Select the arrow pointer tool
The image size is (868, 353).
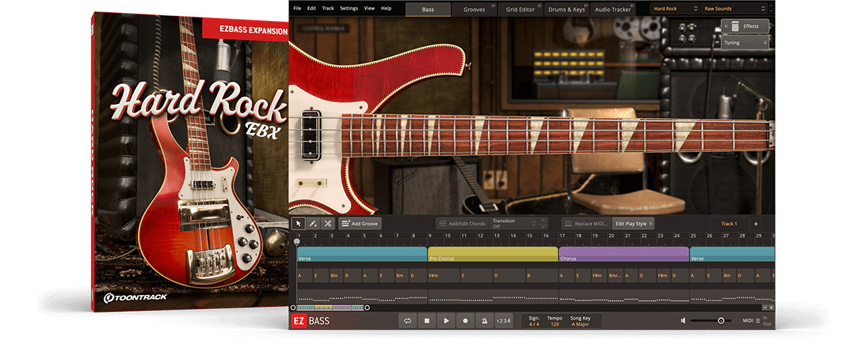pos(299,224)
